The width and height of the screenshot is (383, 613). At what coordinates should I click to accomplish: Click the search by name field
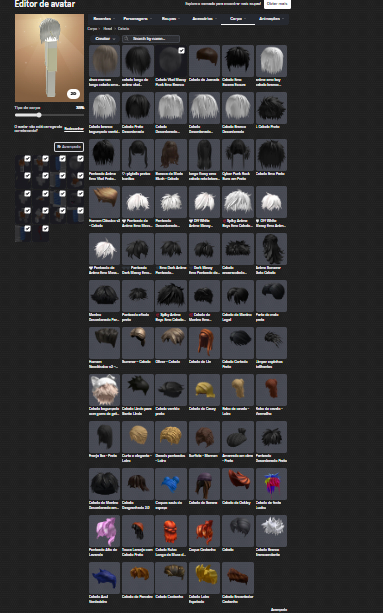tap(151, 39)
